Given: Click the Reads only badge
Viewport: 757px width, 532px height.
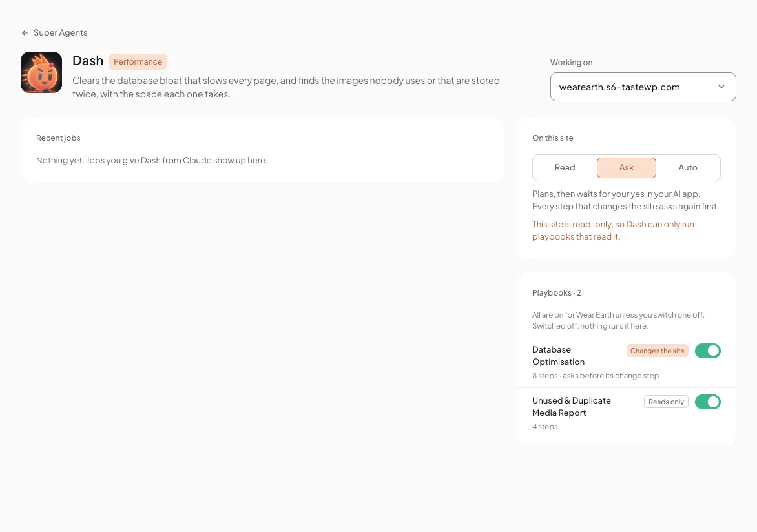Looking at the screenshot, I should (x=666, y=402).
